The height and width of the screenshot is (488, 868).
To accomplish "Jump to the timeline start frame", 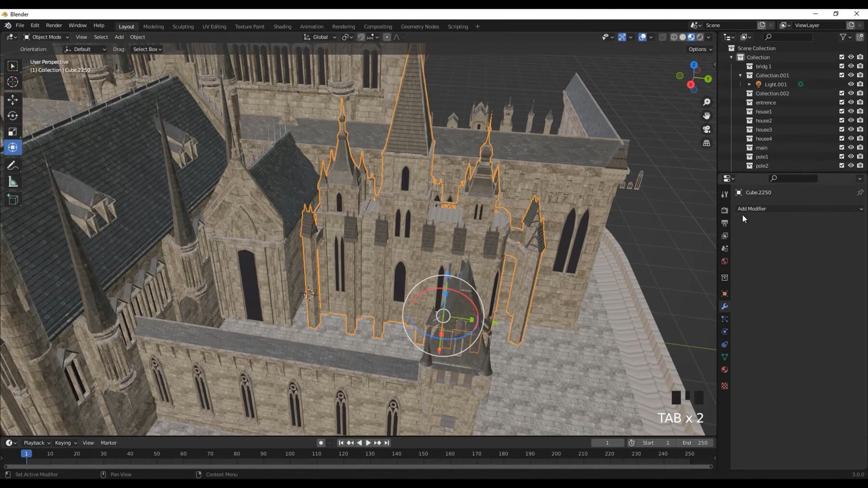I will click(341, 443).
